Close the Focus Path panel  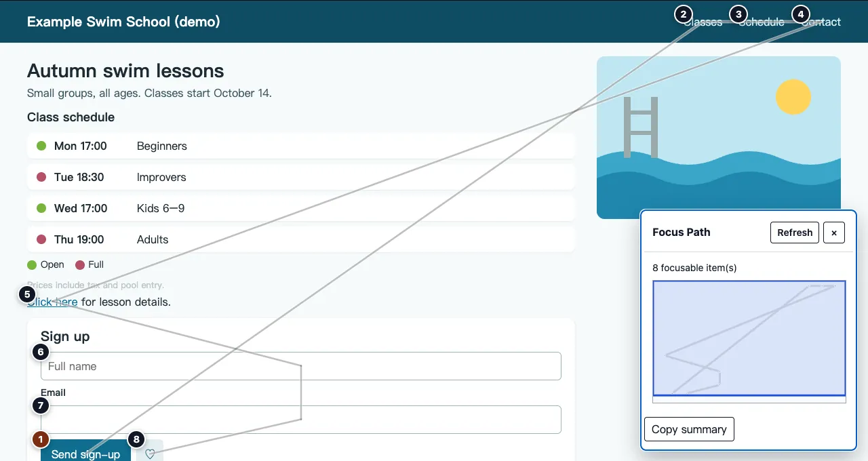[834, 233]
